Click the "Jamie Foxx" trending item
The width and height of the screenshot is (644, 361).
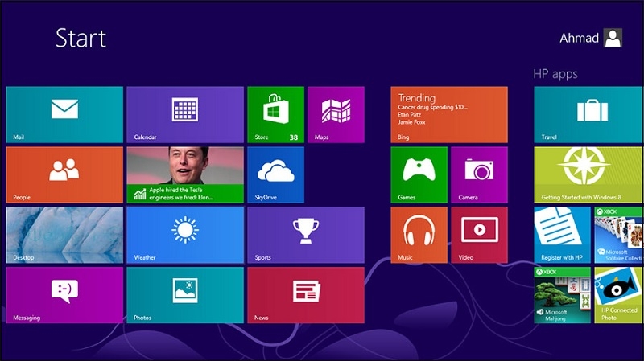click(411, 122)
